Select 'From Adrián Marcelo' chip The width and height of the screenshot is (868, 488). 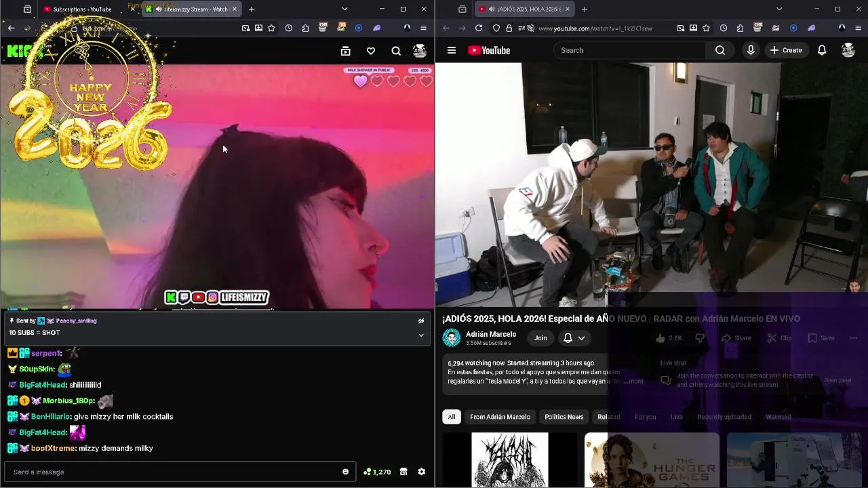500,417
